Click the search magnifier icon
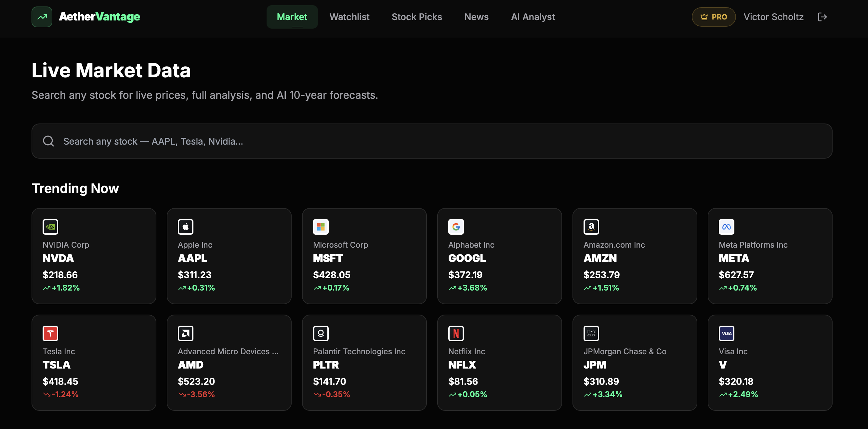 48,141
